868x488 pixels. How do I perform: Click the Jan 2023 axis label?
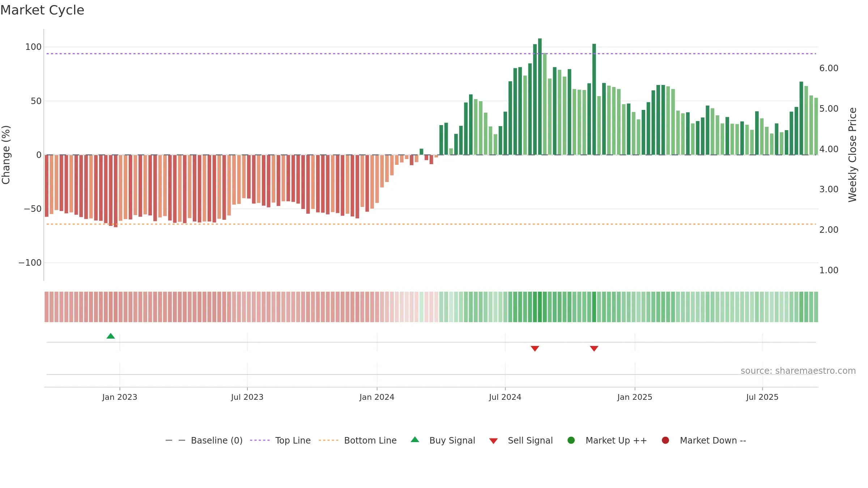pyautogui.click(x=120, y=397)
